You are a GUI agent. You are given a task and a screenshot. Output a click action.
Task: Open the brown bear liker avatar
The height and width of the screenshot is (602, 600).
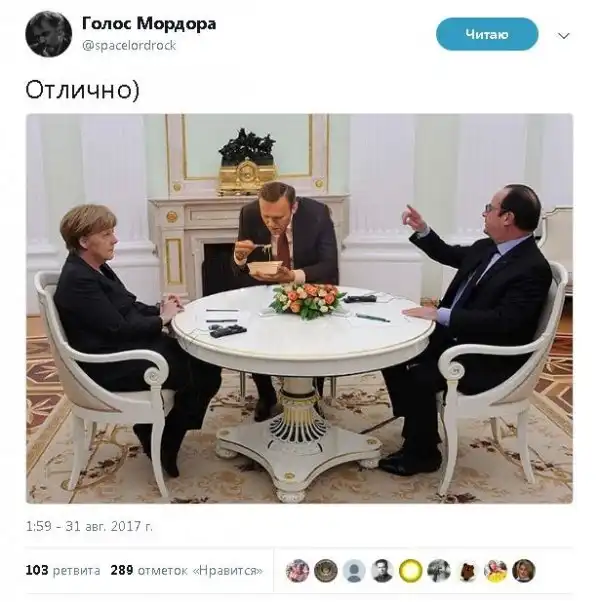tap(467, 571)
